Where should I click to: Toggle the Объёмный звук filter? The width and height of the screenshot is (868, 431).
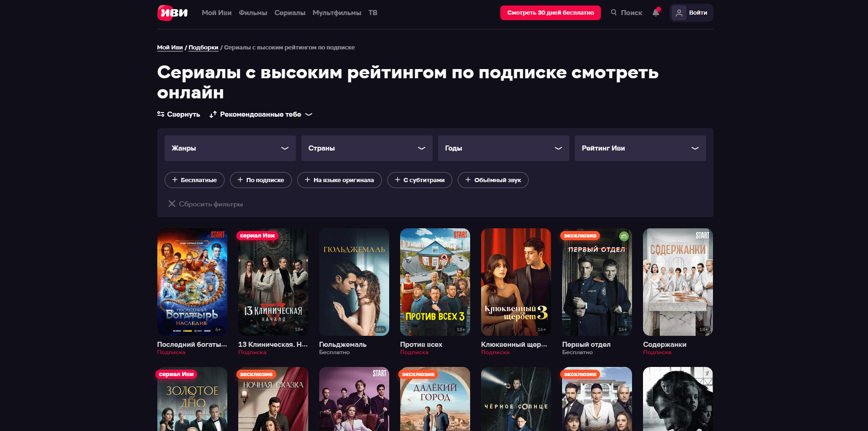tap(493, 180)
